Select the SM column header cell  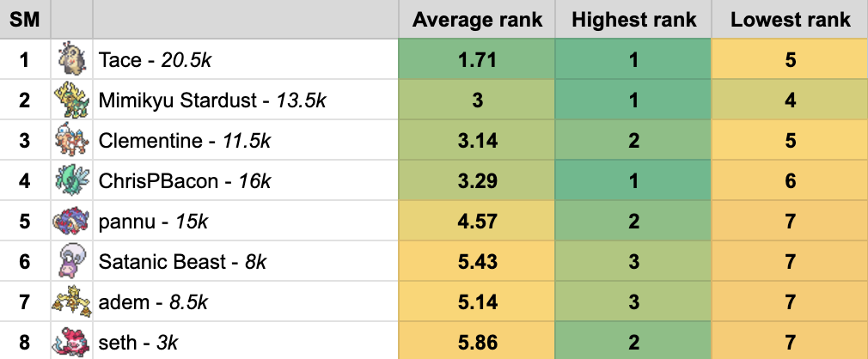(x=25, y=20)
